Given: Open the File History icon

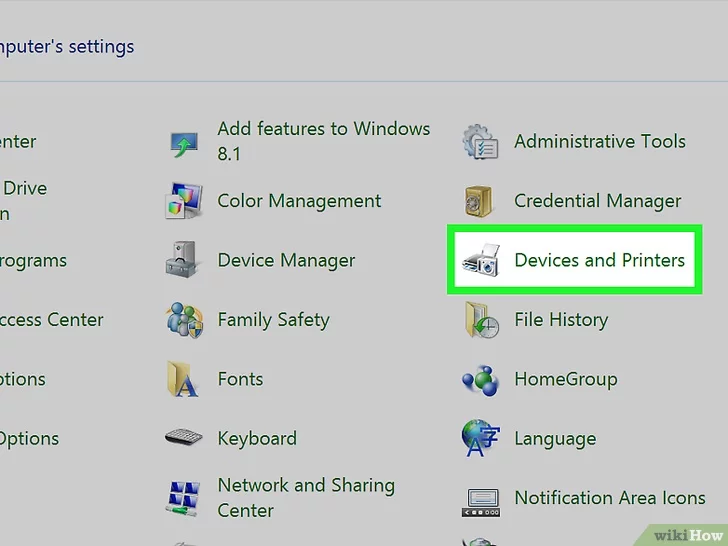Looking at the screenshot, I should click(x=480, y=321).
